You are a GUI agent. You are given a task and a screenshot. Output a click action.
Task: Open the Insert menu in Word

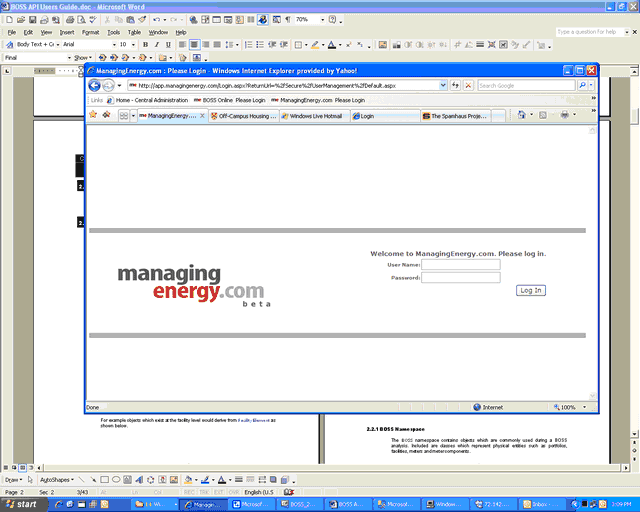point(67,32)
